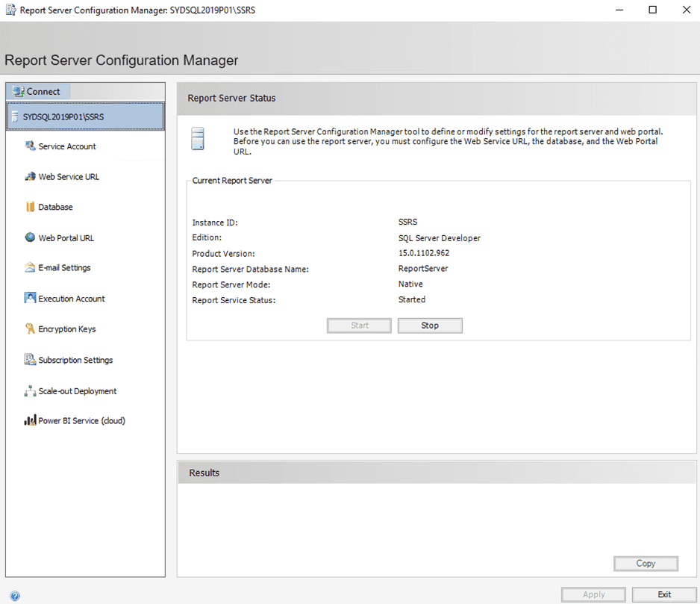This screenshot has width=700, height=604.
Task: Click the Web Service URL icon
Action: 30,177
